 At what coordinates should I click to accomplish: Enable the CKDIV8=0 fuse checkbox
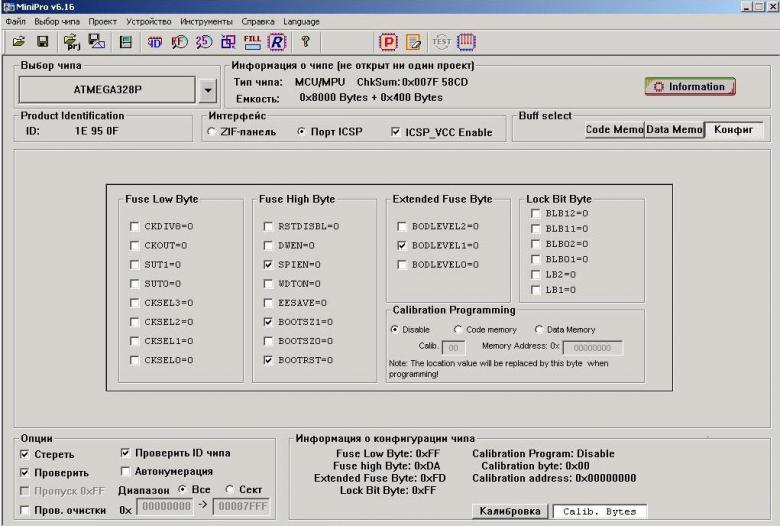(x=135, y=227)
